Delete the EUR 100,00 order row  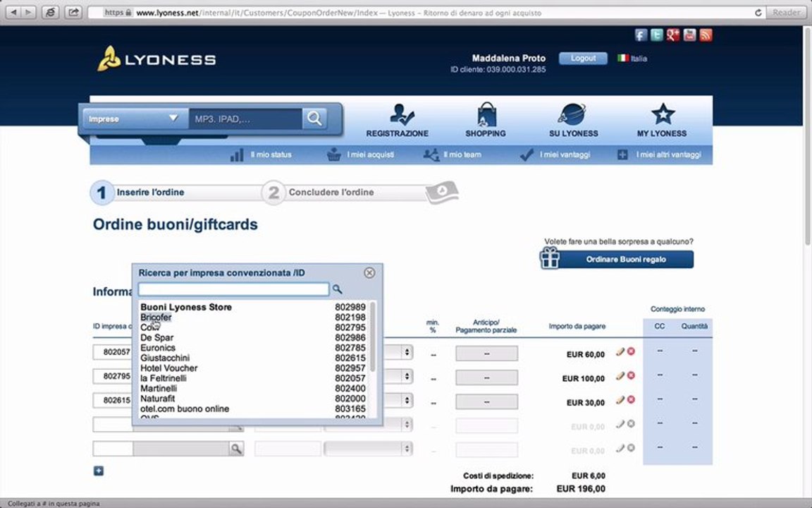[631, 376]
